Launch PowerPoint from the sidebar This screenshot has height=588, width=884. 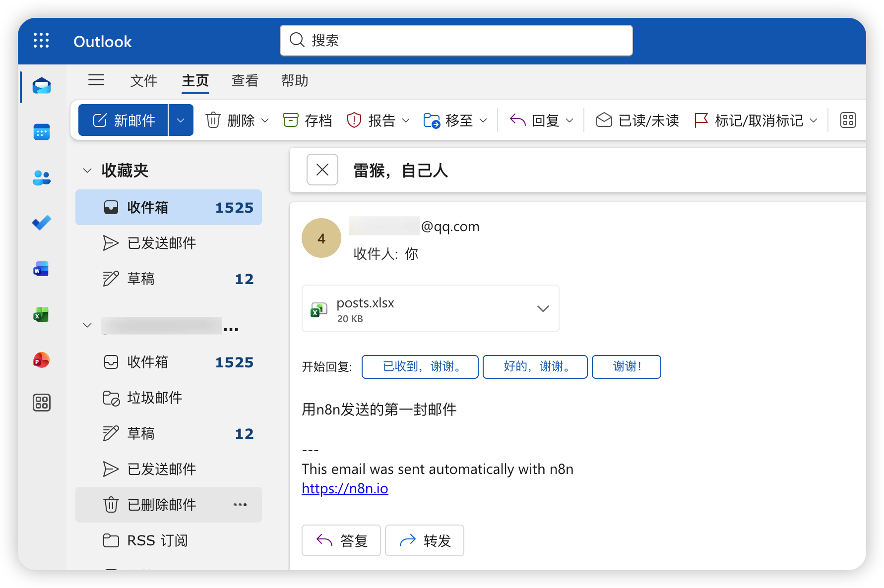pos(41,360)
